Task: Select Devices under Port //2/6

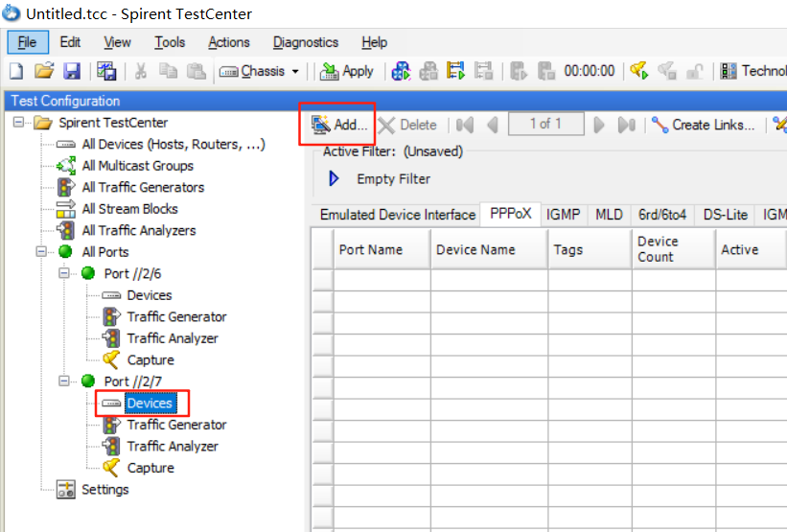Action: click(150, 295)
